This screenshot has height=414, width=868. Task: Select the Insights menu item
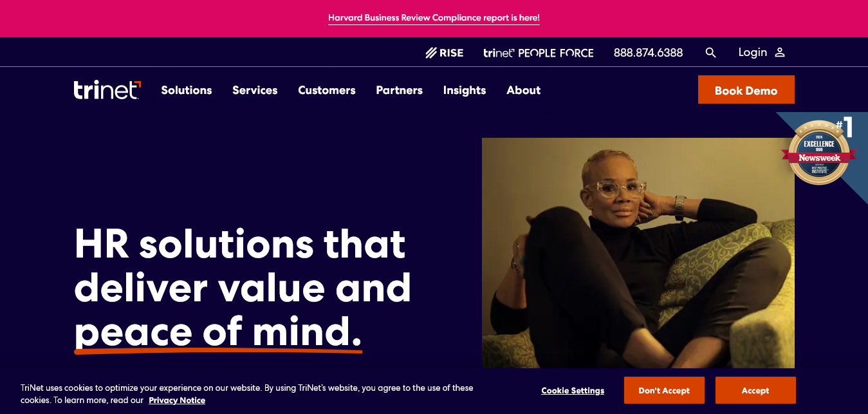tap(465, 91)
